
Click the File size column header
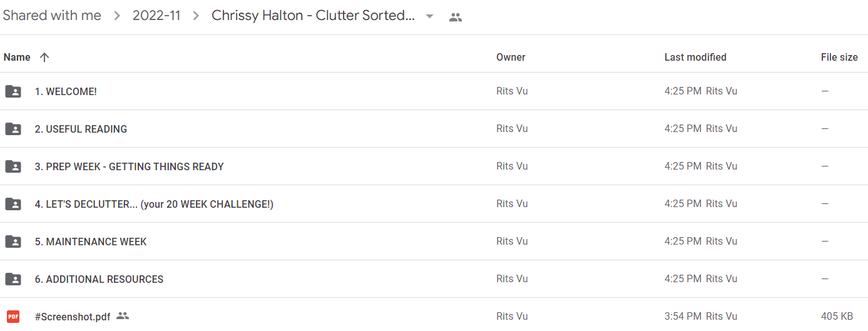[x=839, y=57]
